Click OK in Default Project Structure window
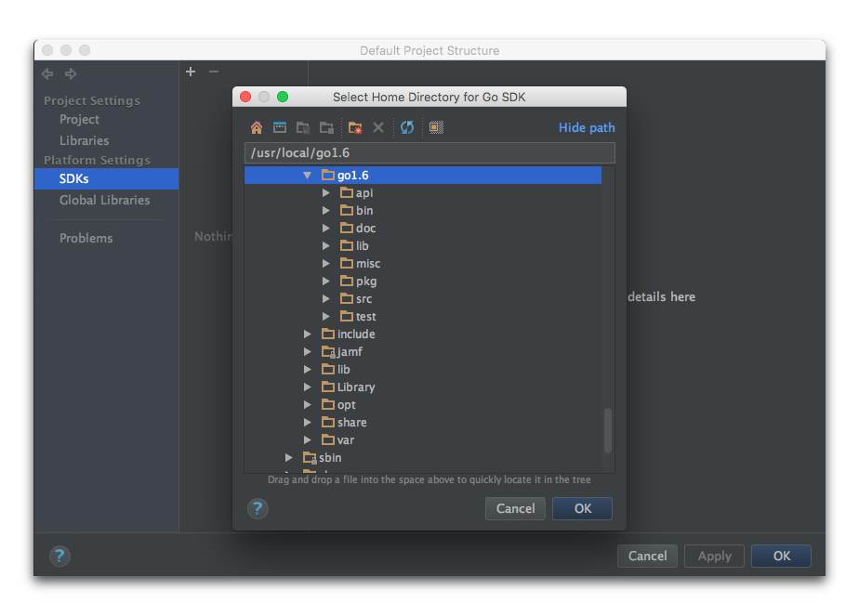Image resolution: width=859 pixels, height=616 pixels. [781, 556]
